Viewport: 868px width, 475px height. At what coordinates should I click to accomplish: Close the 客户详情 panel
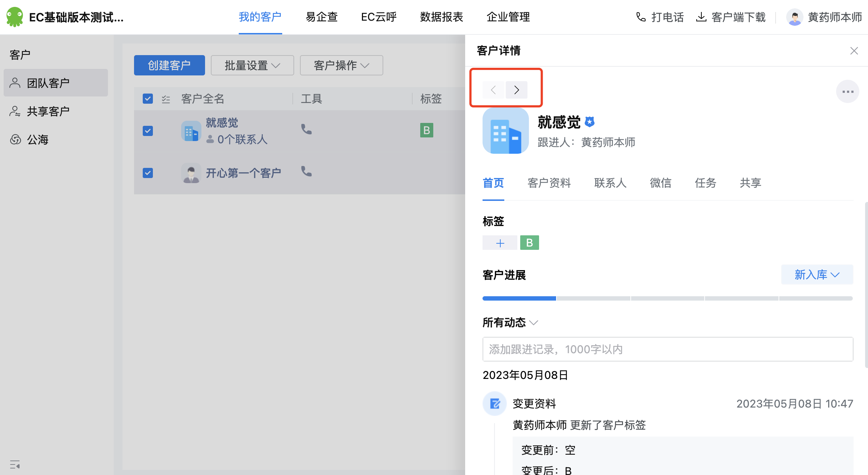(x=854, y=51)
